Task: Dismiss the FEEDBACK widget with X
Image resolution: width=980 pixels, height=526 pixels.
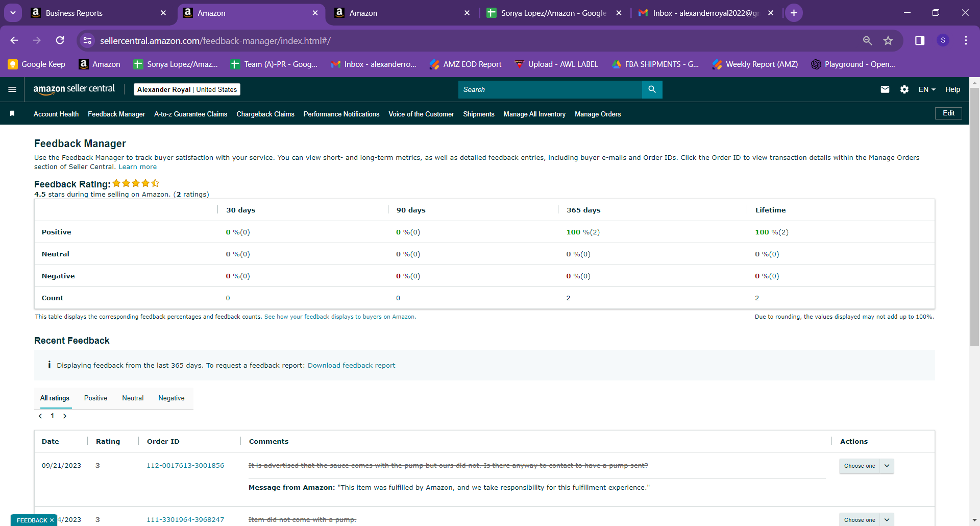Action: point(52,520)
